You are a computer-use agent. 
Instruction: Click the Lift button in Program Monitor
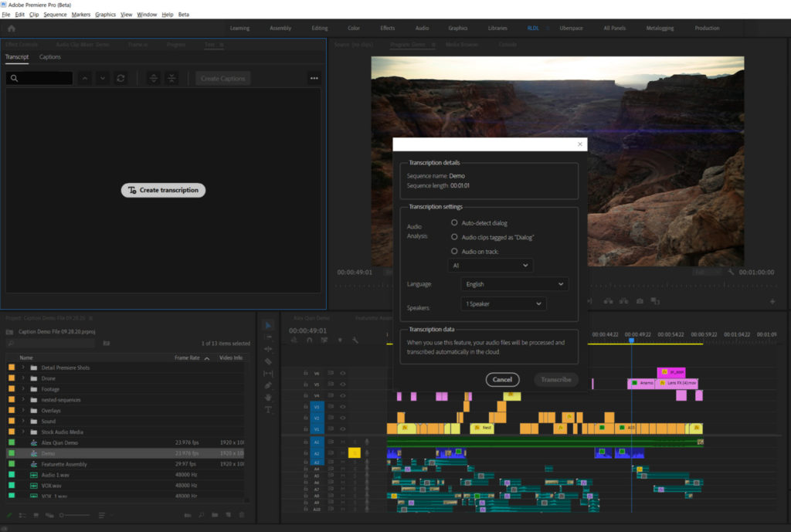click(609, 301)
